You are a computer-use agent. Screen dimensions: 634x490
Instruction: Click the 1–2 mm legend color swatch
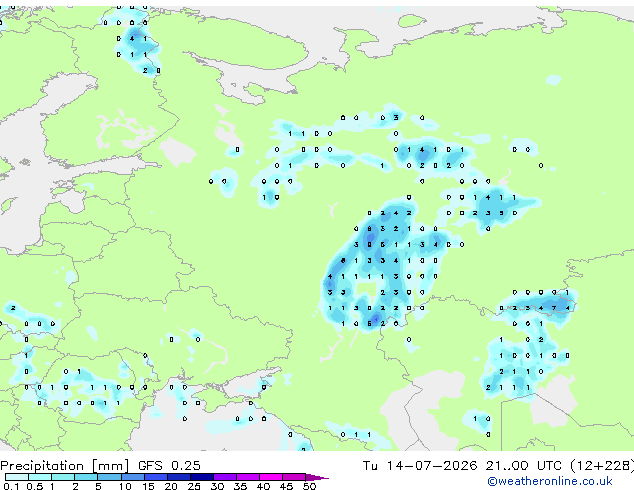(x=63, y=477)
